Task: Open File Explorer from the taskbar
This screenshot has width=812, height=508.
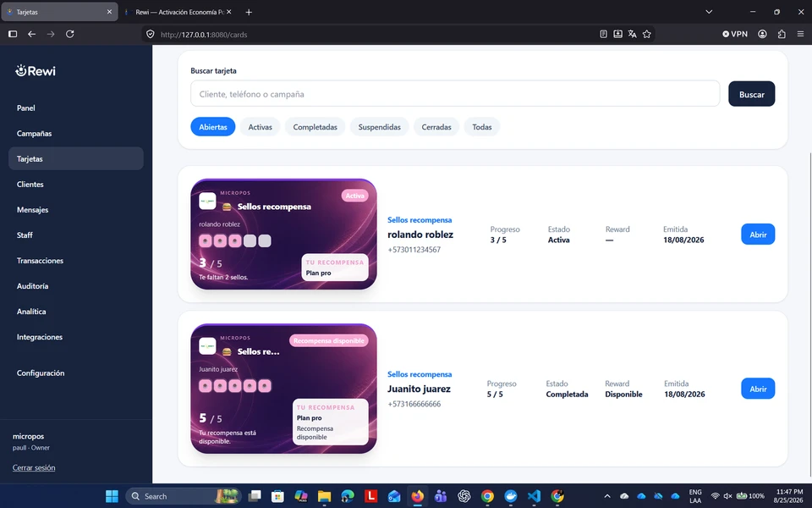Action: coord(324,496)
